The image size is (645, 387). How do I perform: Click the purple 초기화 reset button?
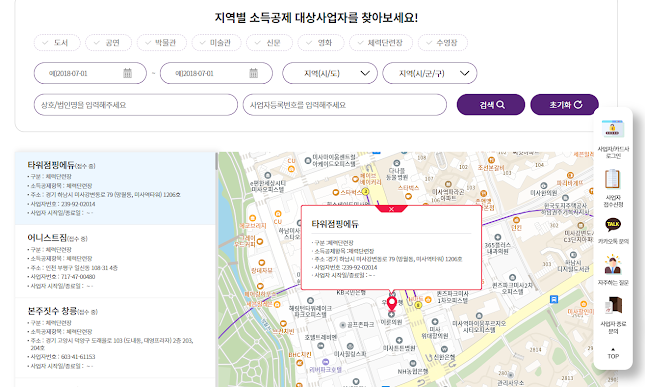564,105
